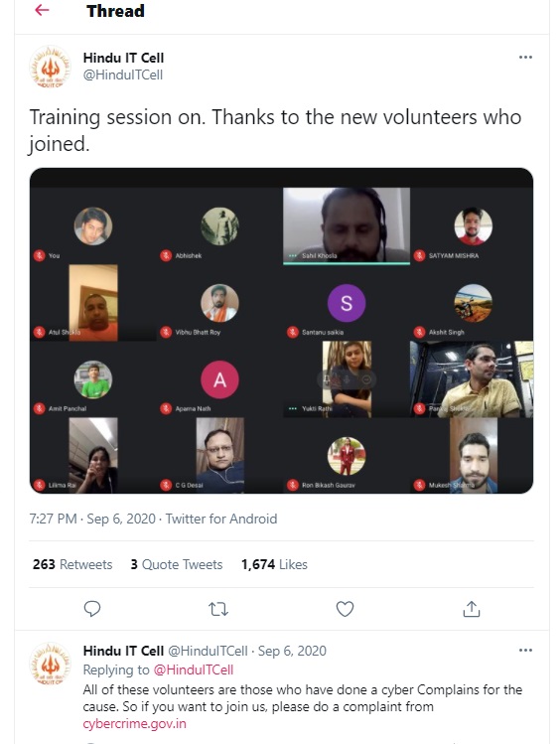Open the cybercrime.gov.in link
This screenshot has width=560, height=744.
(x=134, y=723)
